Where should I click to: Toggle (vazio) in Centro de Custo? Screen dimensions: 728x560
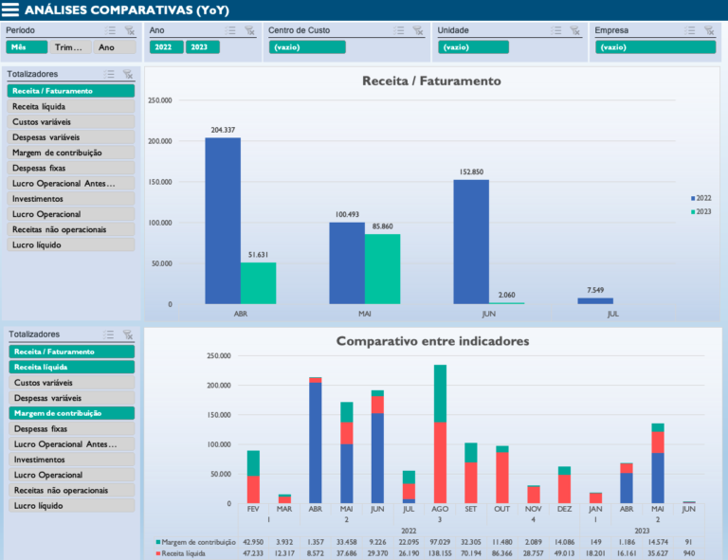point(307,47)
